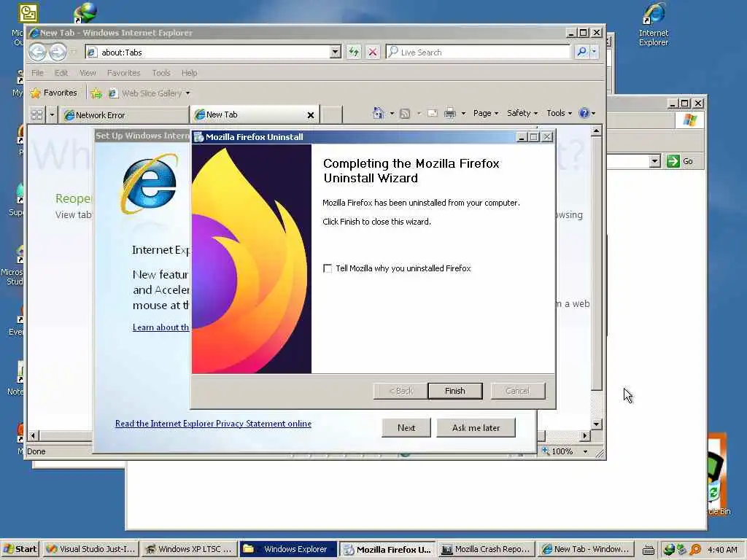Click the horizontal scrollbar left arrow

point(33,435)
